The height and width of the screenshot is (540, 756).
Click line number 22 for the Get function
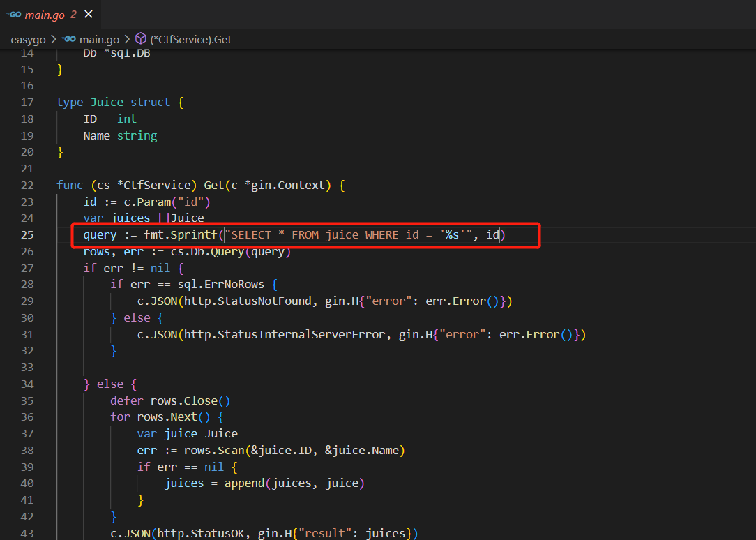click(27, 185)
